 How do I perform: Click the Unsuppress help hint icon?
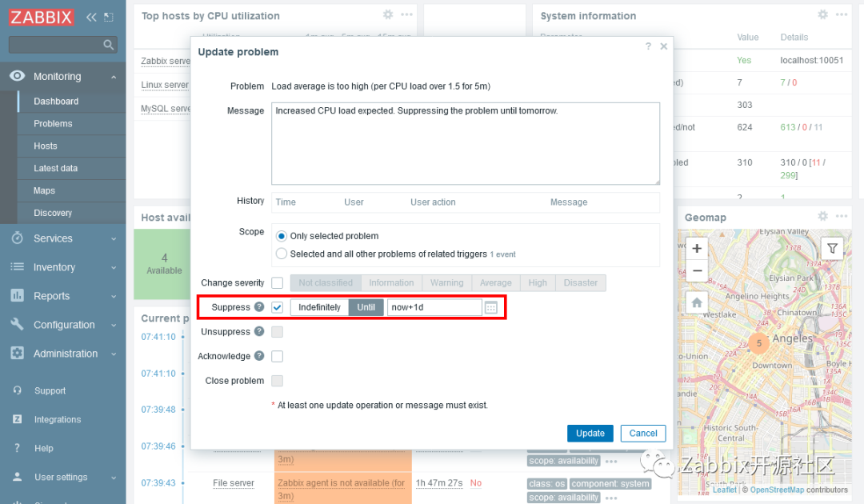(259, 331)
